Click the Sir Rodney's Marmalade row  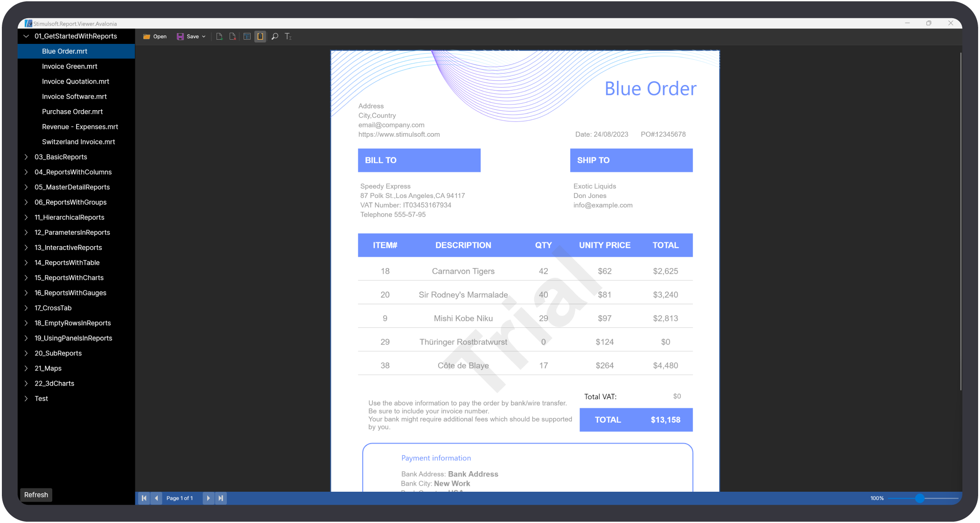click(525, 295)
